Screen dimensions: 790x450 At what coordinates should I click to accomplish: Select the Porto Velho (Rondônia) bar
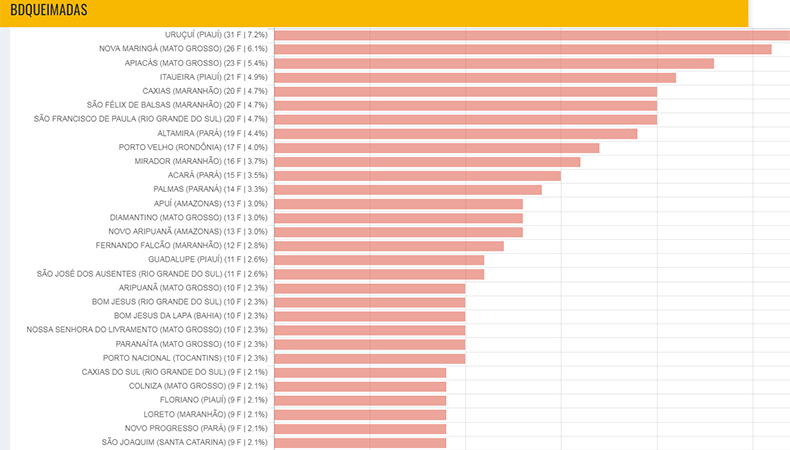point(437,148)
